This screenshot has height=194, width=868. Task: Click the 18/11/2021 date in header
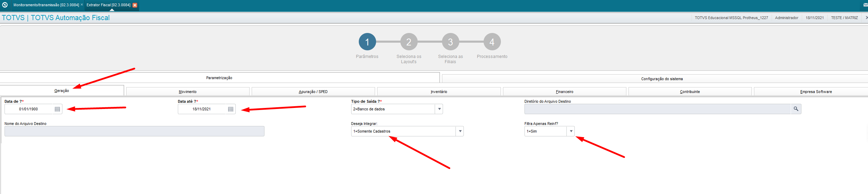[815, 18]
